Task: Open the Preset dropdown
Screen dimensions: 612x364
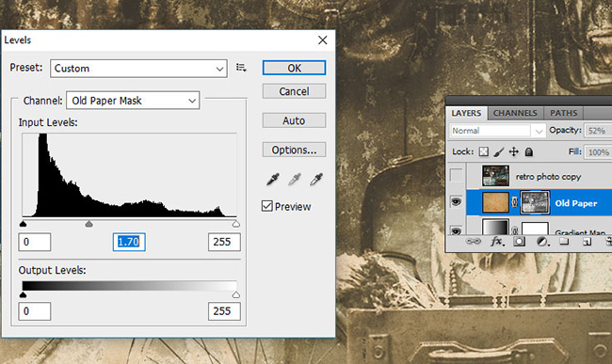Action: pyautogui.click(x=138, y=69)
